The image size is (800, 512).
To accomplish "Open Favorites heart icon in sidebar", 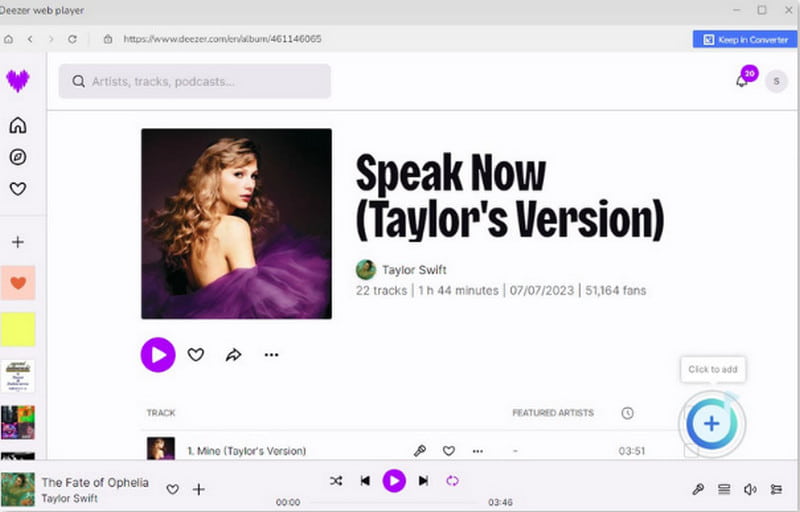I will pyautogui.click(x=18, y=189).
